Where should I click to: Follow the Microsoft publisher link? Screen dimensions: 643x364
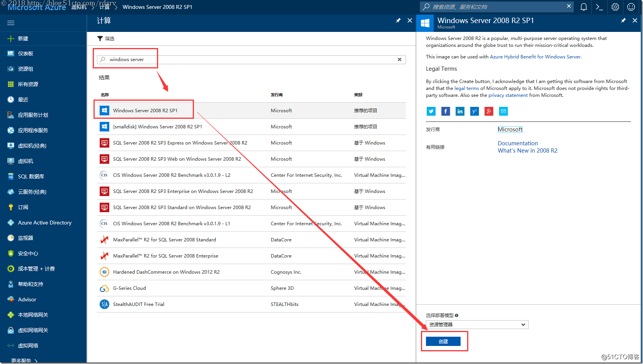coord(510,130)
